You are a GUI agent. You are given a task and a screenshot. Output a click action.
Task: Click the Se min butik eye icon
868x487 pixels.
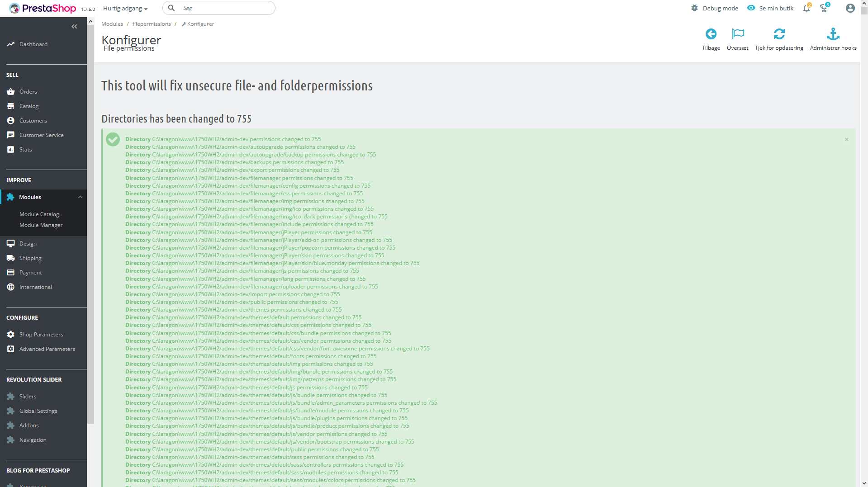pyautogui.click(x=751, y=8)
